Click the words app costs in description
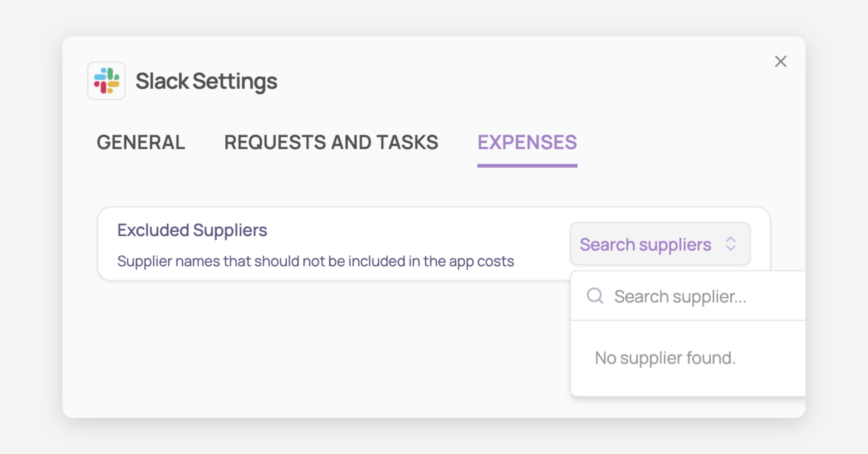 [481, 261]
